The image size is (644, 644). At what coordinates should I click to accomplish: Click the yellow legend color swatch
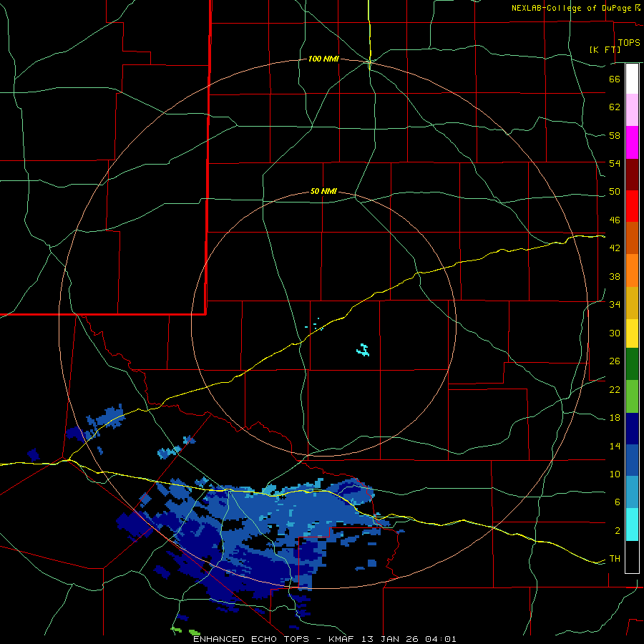[632, 333]
